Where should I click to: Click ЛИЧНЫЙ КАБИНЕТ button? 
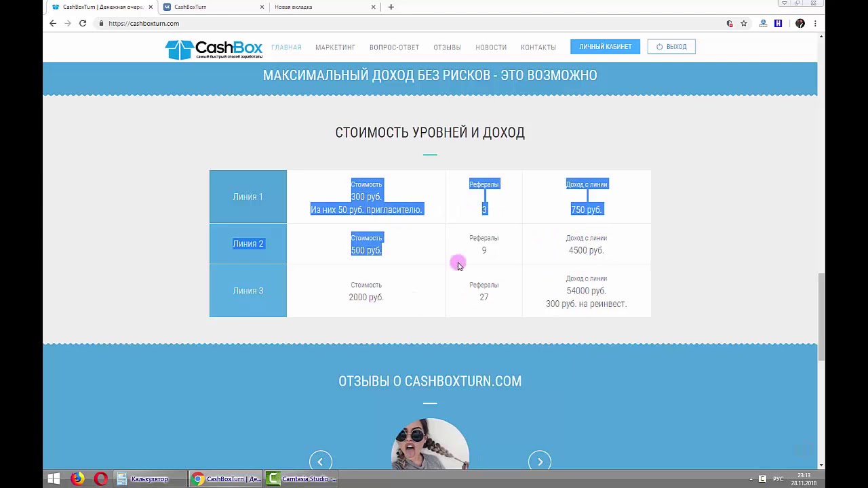(x=605, y=47)
